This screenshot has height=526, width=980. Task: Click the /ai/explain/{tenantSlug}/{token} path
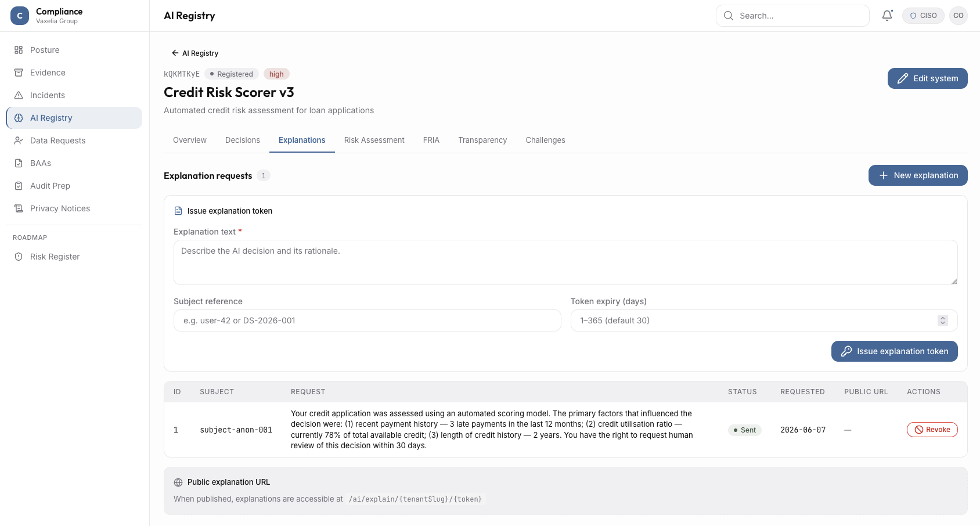pyautogui.click(x=415, y=499)
